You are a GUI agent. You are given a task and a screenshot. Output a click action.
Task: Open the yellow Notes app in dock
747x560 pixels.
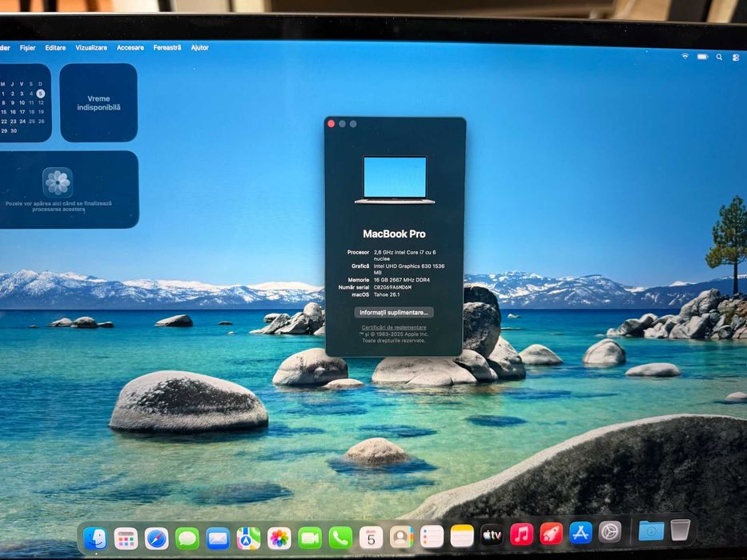pyautogui.click(x=462, y=536)
